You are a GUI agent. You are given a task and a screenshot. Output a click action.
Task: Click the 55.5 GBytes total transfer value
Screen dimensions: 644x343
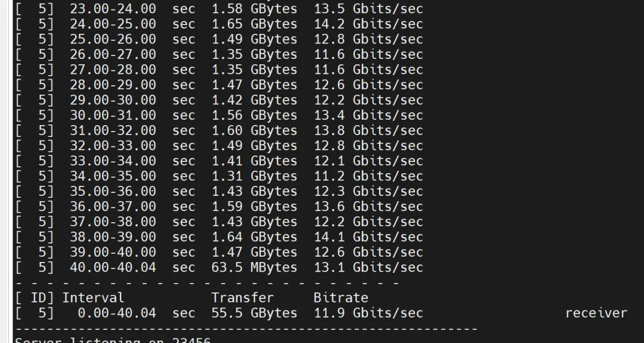pyautogui.click(x=254, y=313)
